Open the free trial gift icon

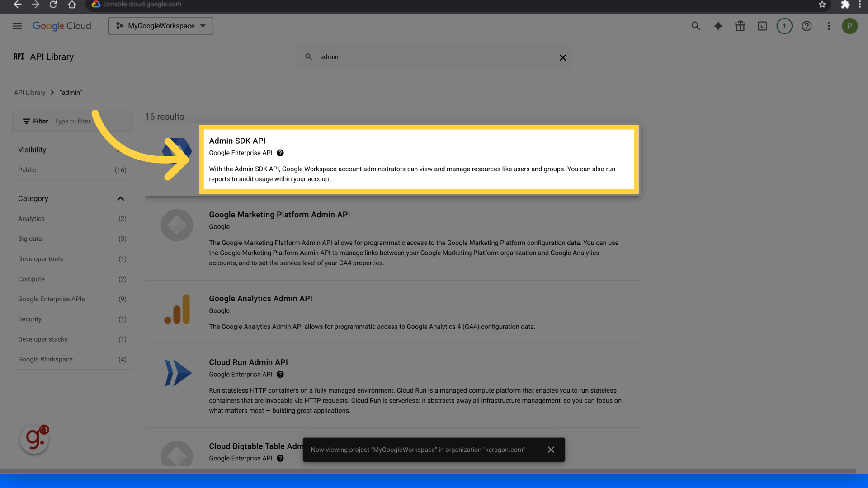pyautogui.click(x=740, y=26)
